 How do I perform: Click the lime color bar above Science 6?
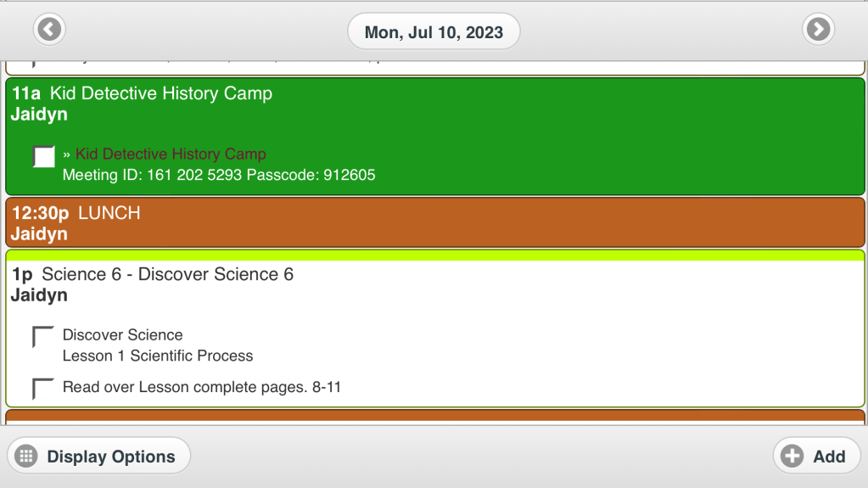[434, 255]
